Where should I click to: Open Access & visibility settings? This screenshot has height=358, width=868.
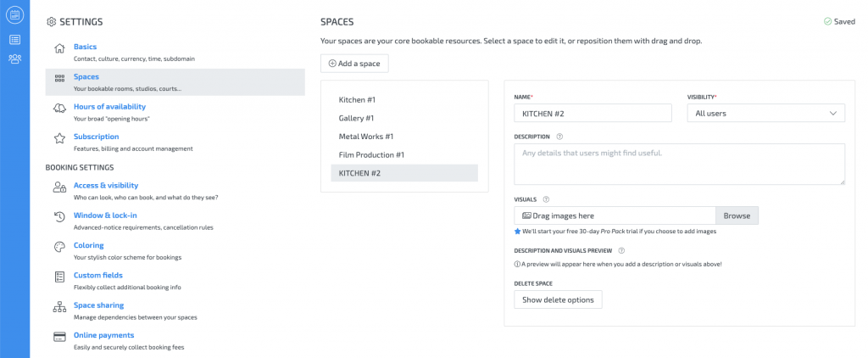click(x=105, y=185)
